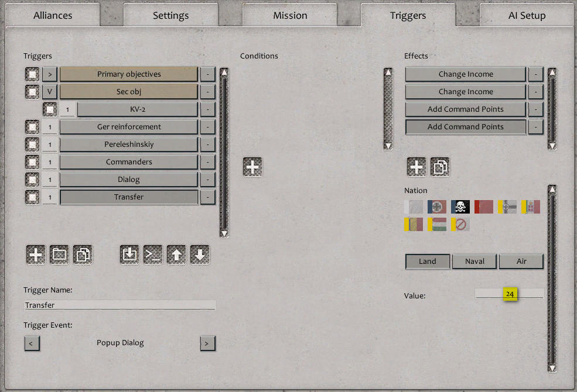Select the Air button
577x392 pixels.
point(521,262)
